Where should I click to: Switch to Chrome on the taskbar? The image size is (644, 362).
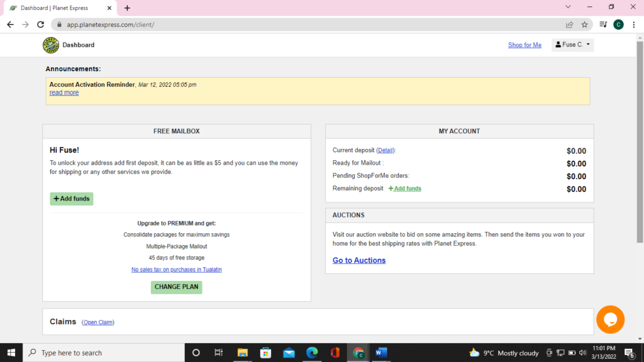tap(358, 353)
